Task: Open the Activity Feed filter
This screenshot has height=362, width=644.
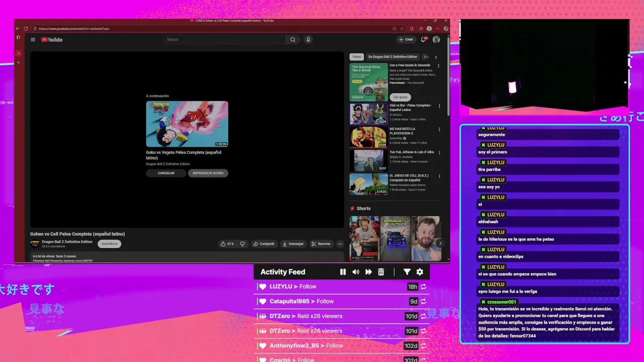Action: [x=407, y=272]
